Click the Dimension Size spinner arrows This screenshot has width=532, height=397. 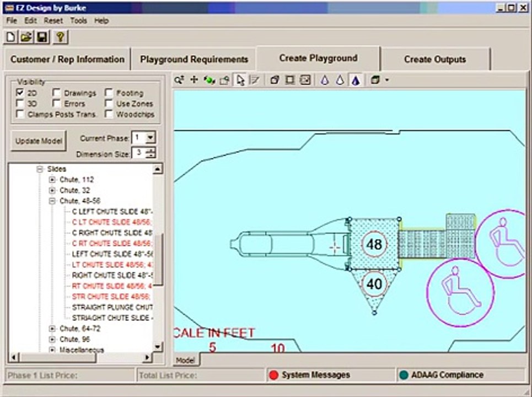pyautogui.click(x=151, y=153)
